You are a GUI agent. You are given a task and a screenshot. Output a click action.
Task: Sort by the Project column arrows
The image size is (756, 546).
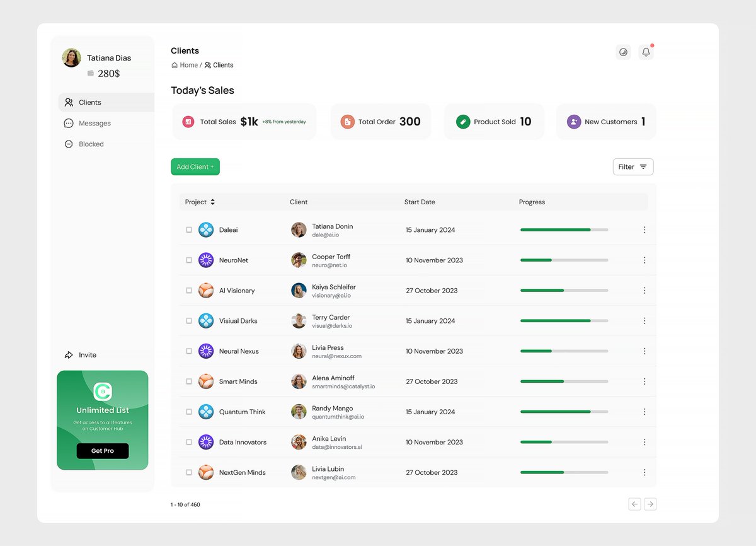click(213, 202)
